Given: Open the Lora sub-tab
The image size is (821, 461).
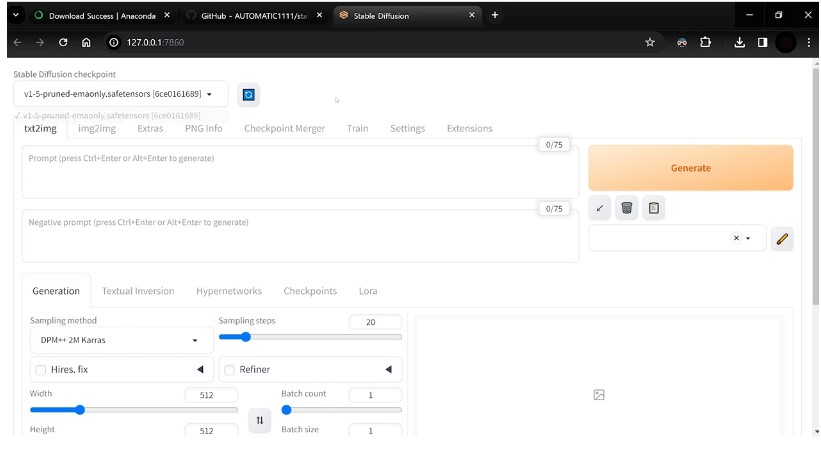Looking at the screenshot, I should click(368, 291).
